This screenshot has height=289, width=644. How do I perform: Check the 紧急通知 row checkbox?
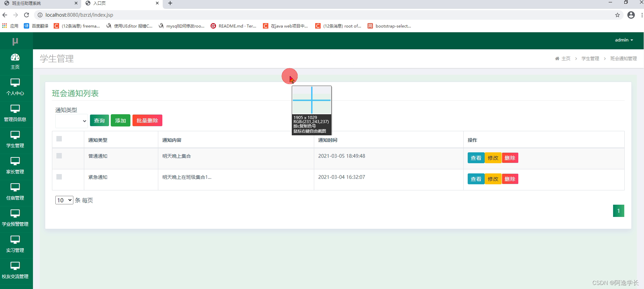[x=59, y=177]
